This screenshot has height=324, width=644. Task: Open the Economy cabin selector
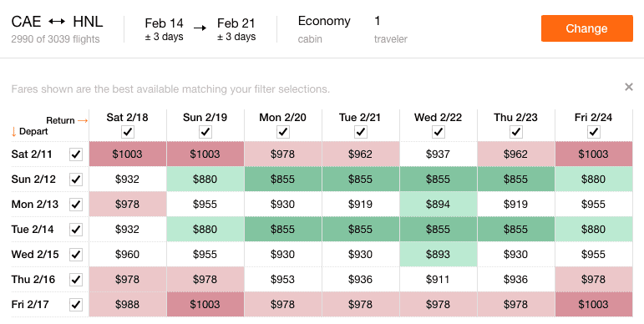click(324, 28)
